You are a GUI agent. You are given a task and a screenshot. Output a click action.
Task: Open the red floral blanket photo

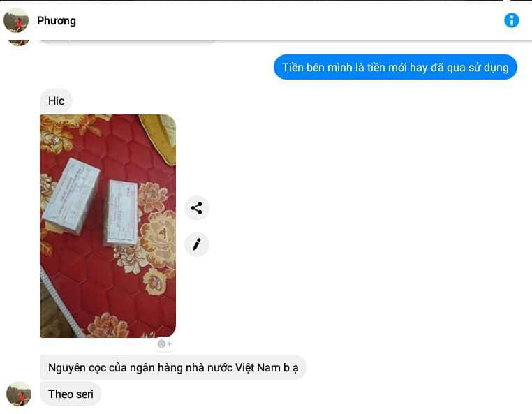(x=108, y=226)
